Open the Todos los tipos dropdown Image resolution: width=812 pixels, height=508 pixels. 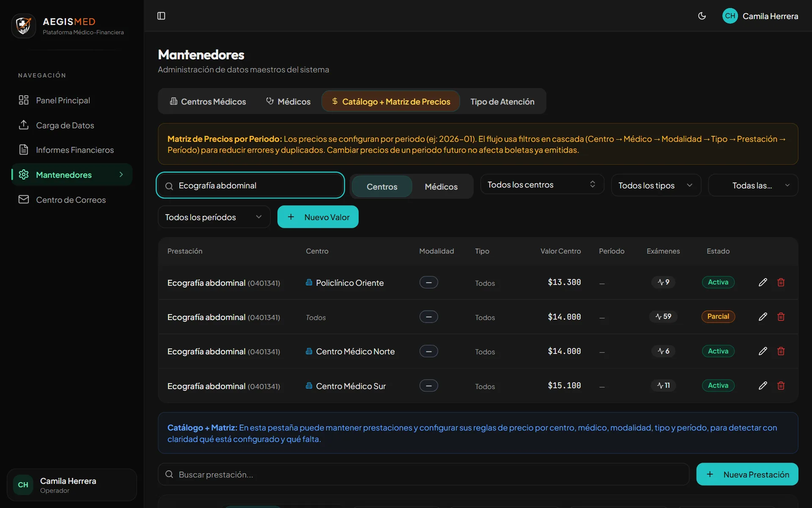coord(656,185)
